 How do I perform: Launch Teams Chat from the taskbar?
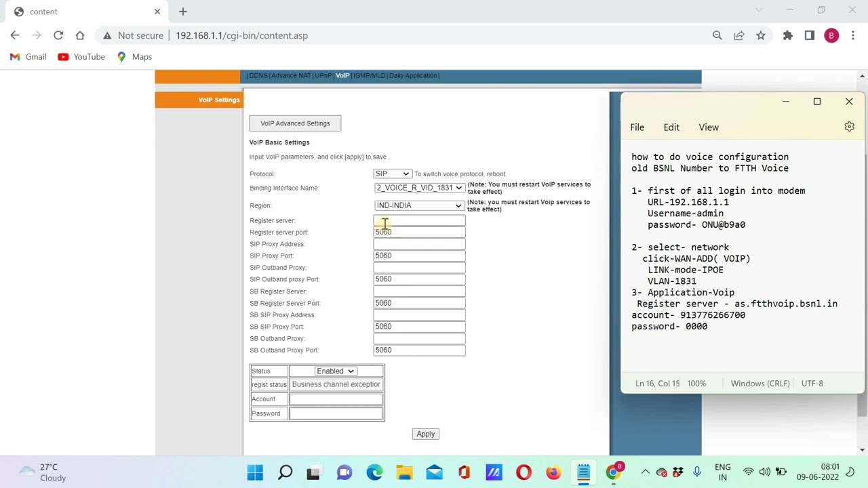344,472
